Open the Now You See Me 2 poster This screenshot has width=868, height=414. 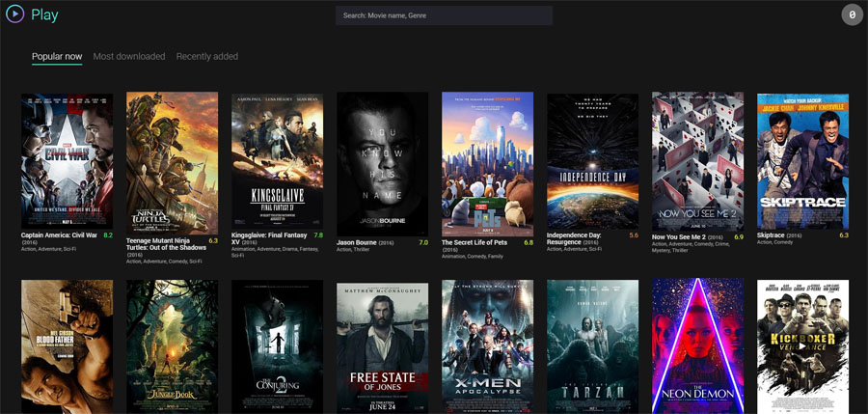click(698, 161)
